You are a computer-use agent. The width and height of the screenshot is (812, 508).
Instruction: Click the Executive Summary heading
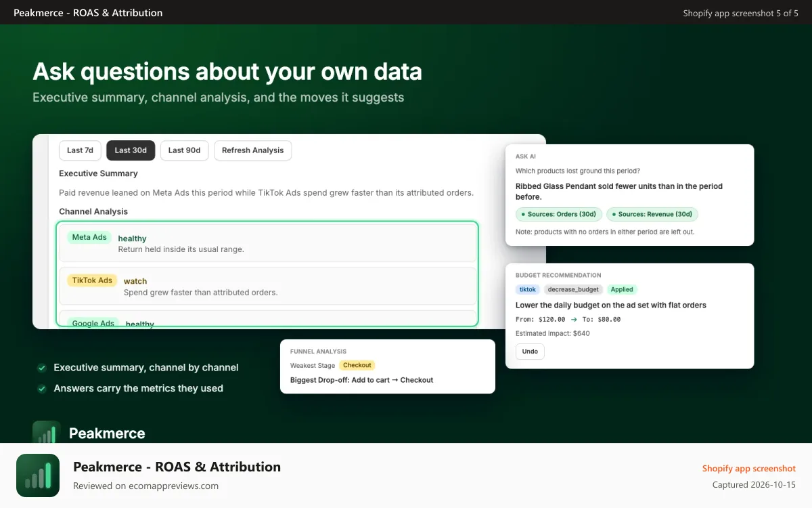tap(98, 173)
